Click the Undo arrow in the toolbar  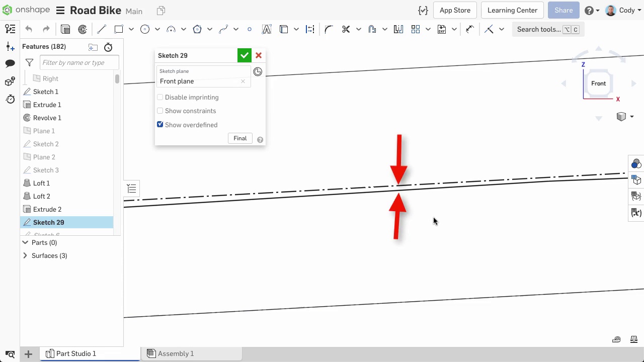tap(29, 30)
